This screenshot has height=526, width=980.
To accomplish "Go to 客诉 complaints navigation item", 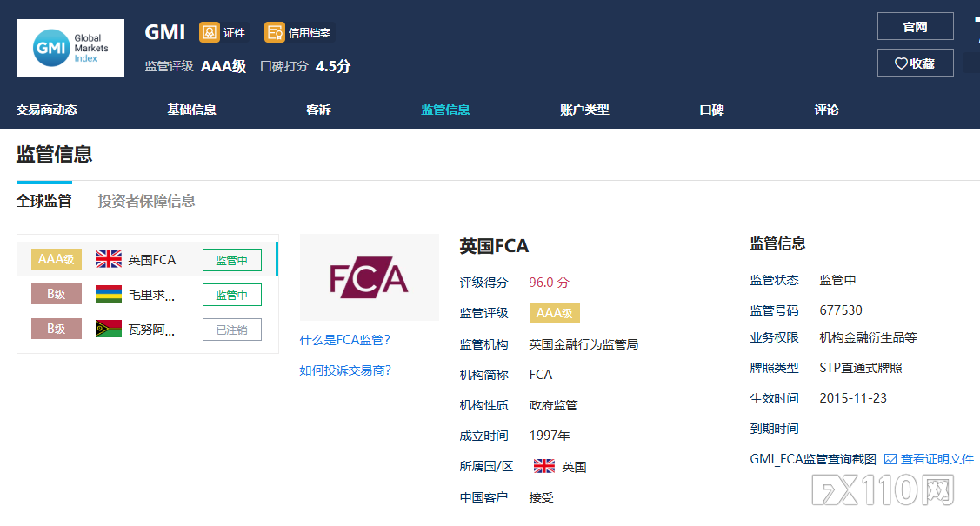I will (x=318, y=110).
